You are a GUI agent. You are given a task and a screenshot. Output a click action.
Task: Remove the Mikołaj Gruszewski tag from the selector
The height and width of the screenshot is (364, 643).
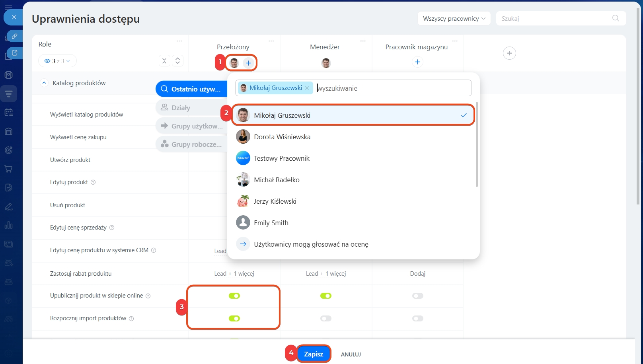pos(307,88)
